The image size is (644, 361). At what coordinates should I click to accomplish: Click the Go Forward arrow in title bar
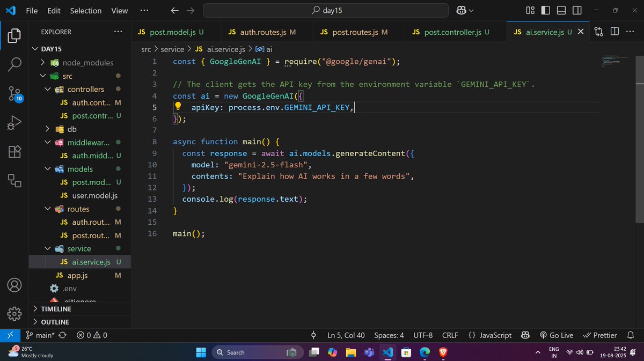(190, 10)
